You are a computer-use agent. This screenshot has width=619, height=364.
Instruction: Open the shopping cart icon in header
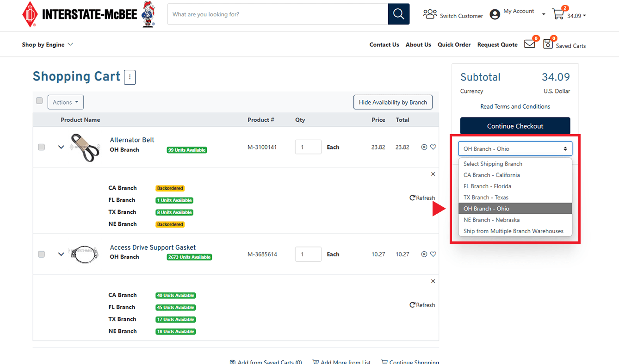pos(558,13)
